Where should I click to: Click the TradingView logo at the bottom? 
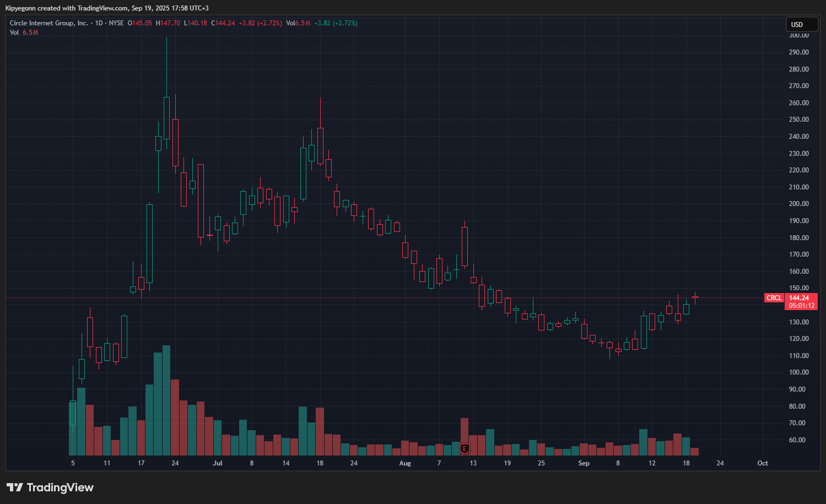[x=50, y=487]
